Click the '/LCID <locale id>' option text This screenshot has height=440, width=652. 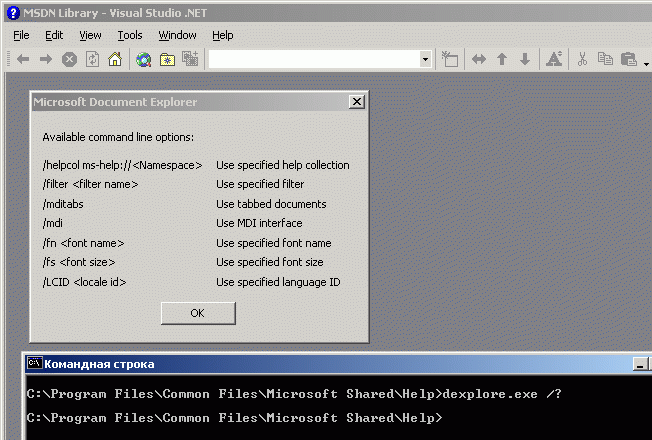point(84,282)
